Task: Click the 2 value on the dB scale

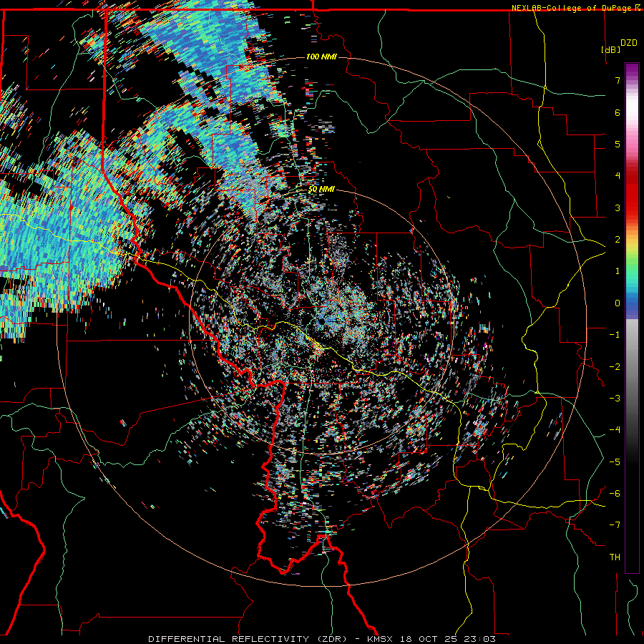Action: coord(618,240)
